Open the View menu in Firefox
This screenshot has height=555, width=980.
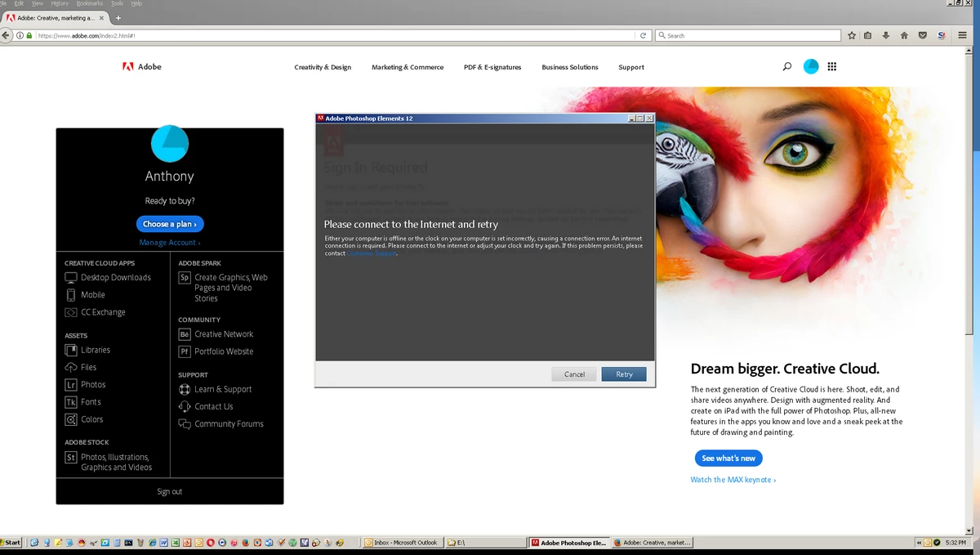tap(38, 3)
